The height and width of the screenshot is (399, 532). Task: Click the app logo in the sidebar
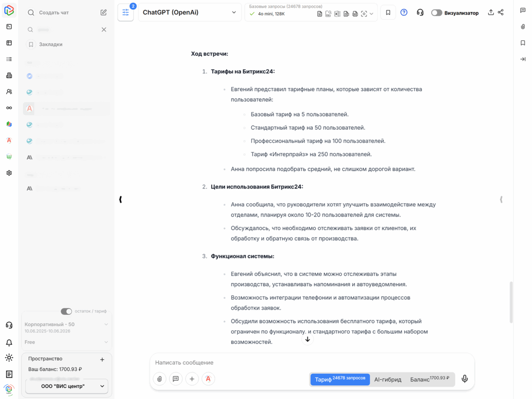pyautogui.click(x=9, y=10)
